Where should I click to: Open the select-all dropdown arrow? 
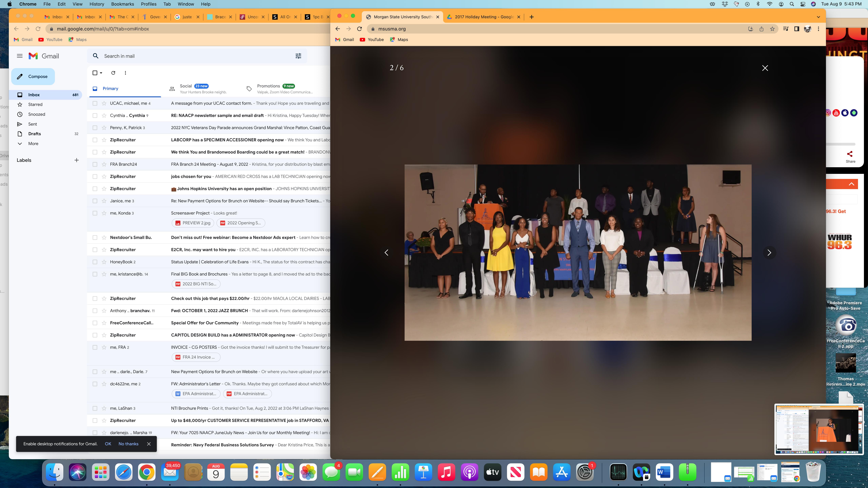(101, 73)
